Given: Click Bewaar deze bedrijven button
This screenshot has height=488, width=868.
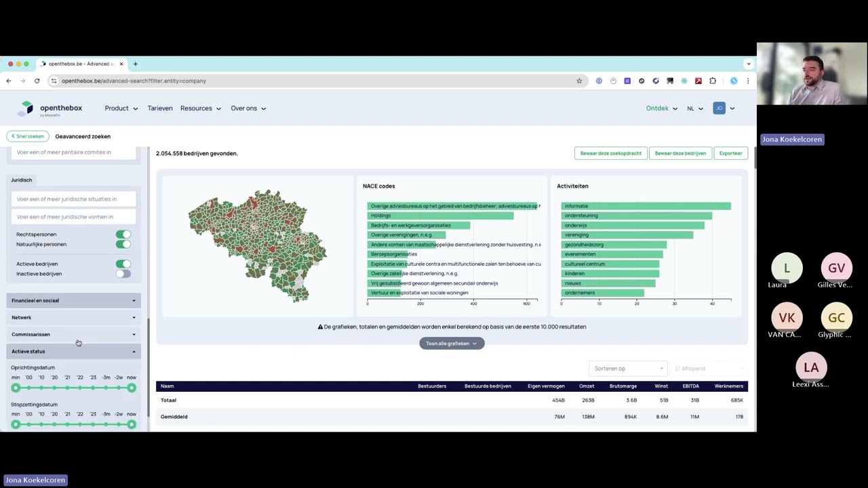Looking at the screenshot, I should point(680,153).
